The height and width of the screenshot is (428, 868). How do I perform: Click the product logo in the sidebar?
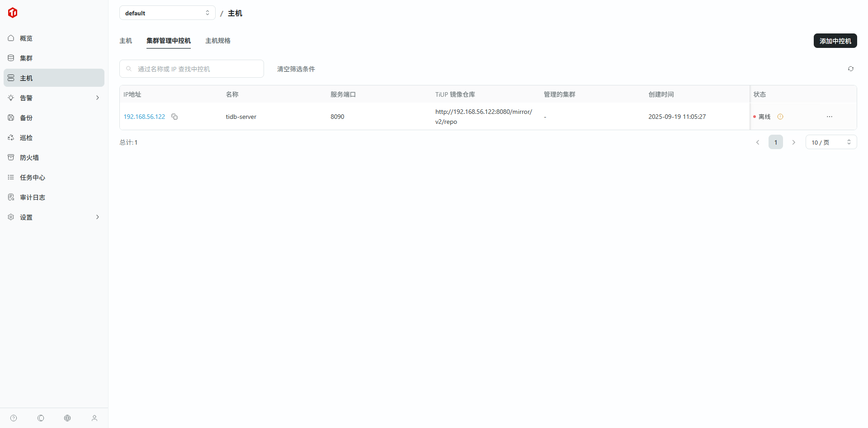point(13,13)
